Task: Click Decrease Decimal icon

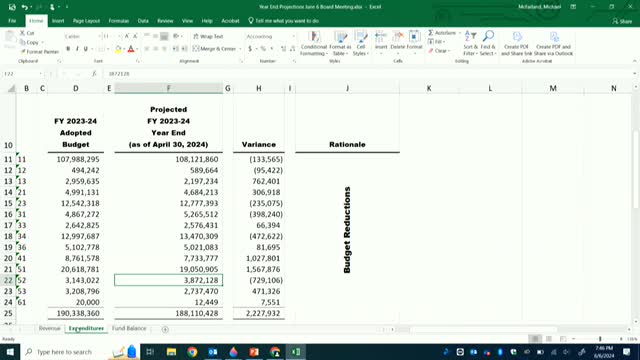Action: coord(293,49)
